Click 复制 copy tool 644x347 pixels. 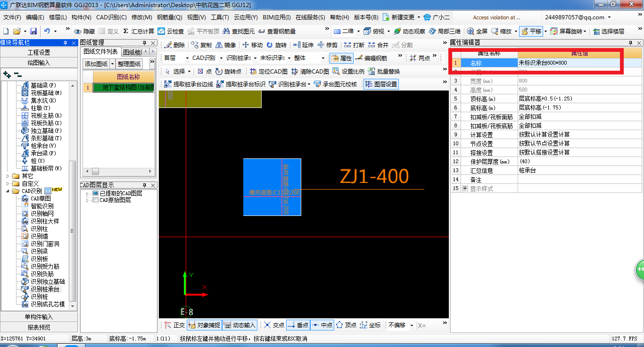pos(201,45)
